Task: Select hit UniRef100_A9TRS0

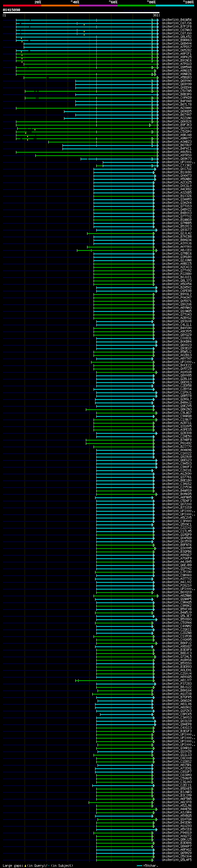Action: coord(177,155)
